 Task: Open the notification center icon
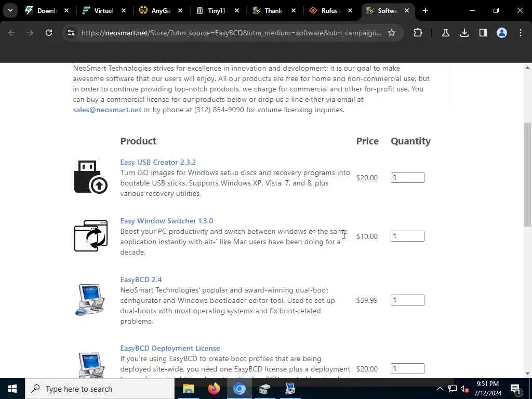pos(515,389)
